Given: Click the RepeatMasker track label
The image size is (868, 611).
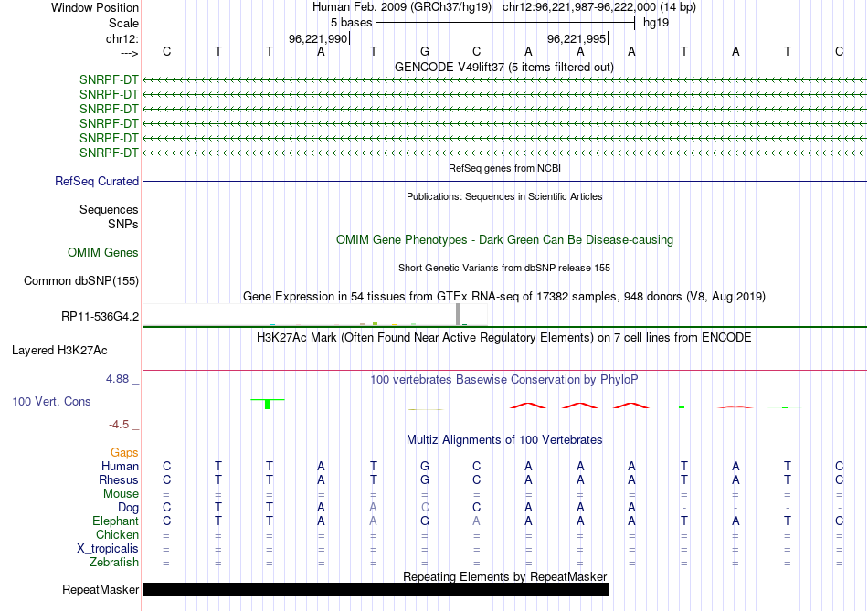Looking at the screenshot, I should [101, 589].
